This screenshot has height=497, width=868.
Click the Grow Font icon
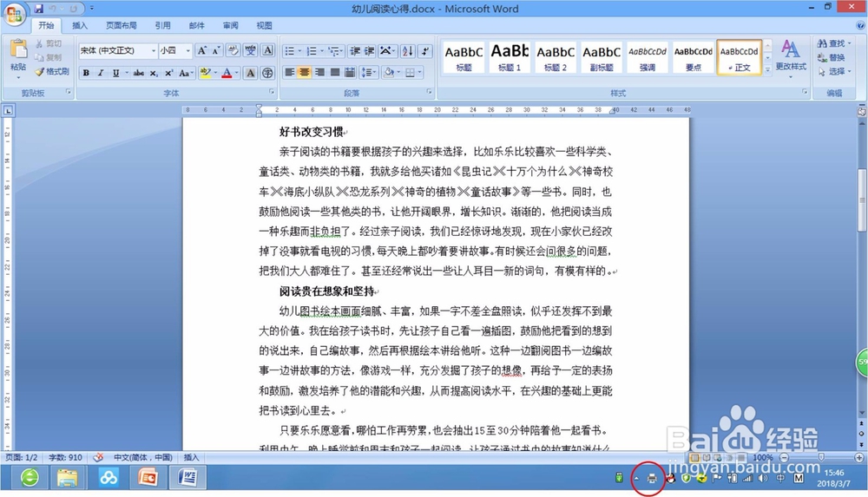202,51
